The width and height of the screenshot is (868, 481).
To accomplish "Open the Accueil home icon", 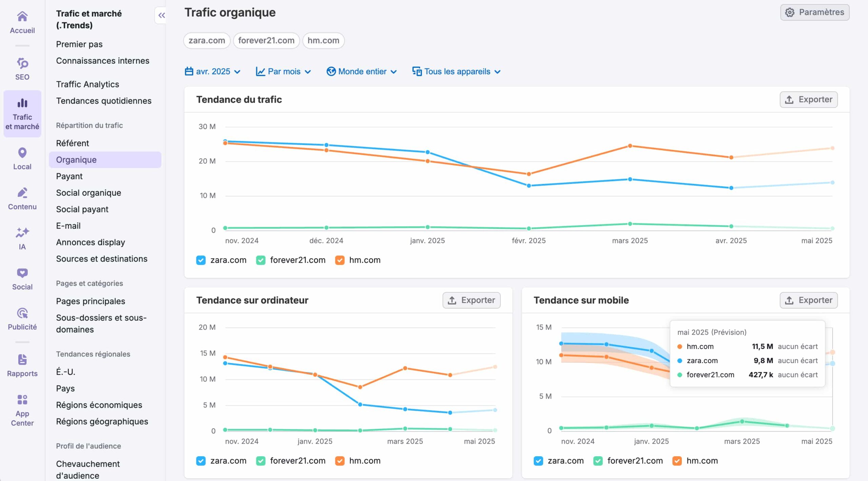I will click(22, 16).
